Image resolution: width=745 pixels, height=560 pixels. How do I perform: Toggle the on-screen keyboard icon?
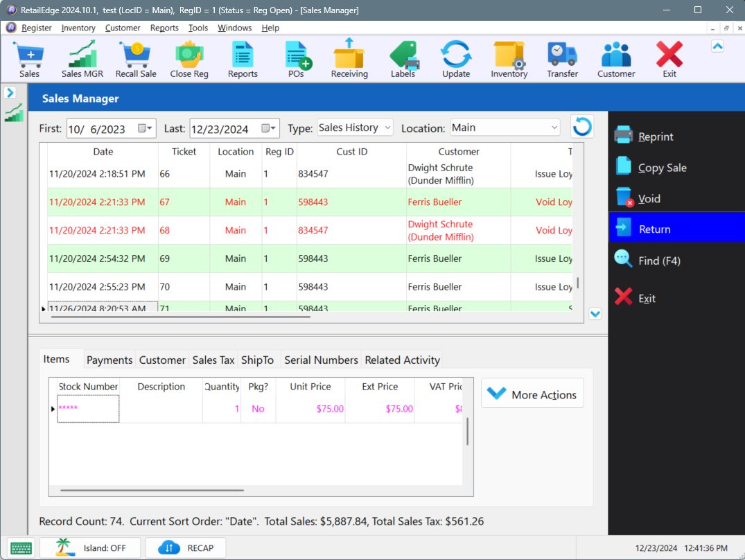[20, 548]
